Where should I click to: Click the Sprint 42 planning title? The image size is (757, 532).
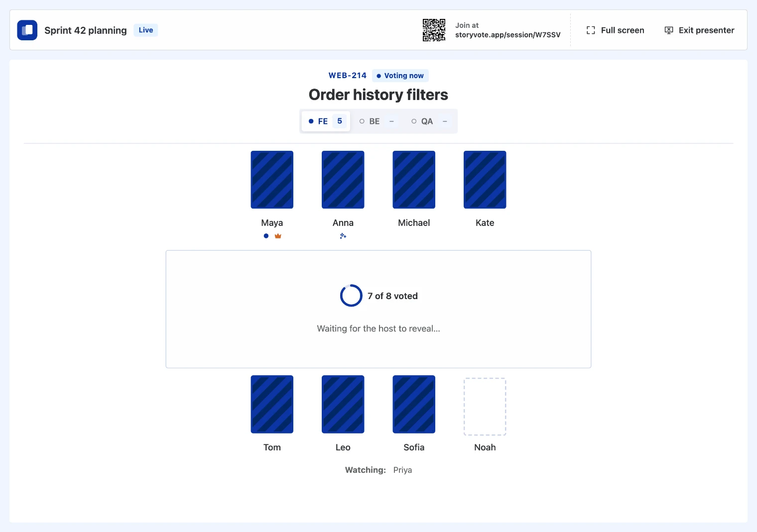pyautogui.click(x=86, y=30)
